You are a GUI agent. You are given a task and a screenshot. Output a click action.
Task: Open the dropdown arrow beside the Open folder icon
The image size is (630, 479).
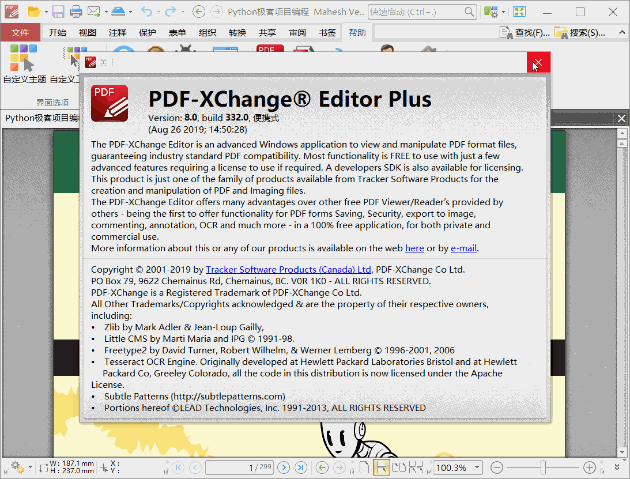click(x=46, y=12)
